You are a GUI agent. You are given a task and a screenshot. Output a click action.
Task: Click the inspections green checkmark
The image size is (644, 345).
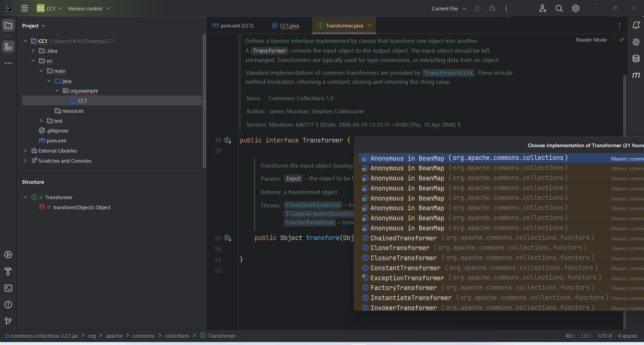point(622,40)
